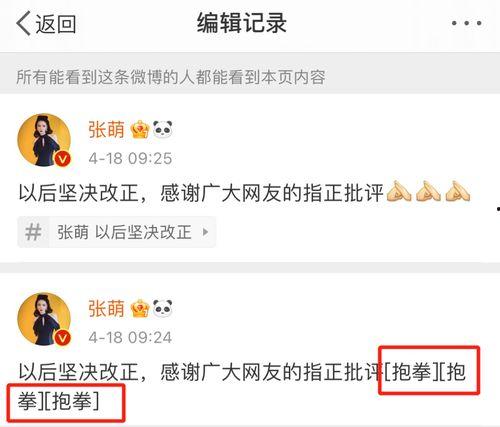This screenshot has width=500, height=427.
Task: Select the 4-18 09:24 timestamp
Action: pos(130,337)
